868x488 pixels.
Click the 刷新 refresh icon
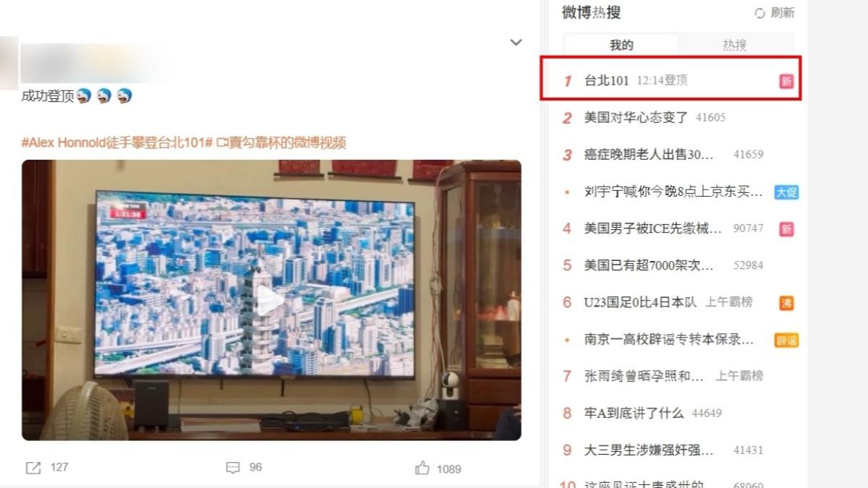point(759,13)
